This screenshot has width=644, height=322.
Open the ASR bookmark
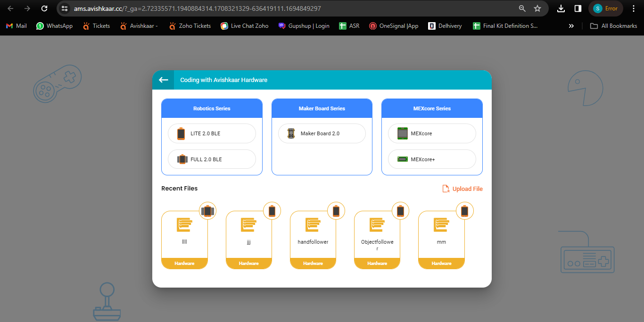(349, 26)
